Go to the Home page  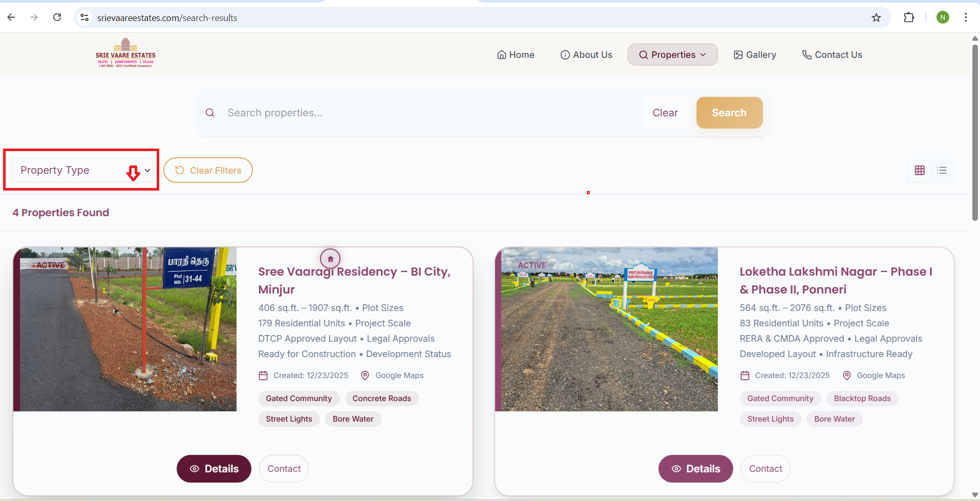coord(516,55)
